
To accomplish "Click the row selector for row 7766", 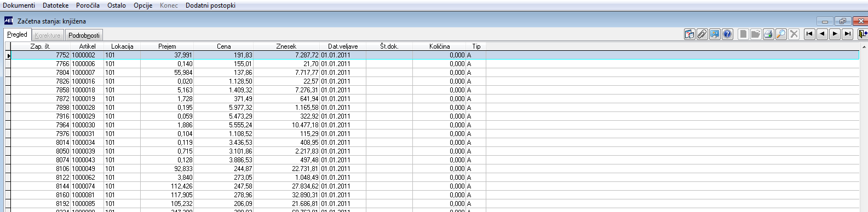I will (x=8, y=64).
